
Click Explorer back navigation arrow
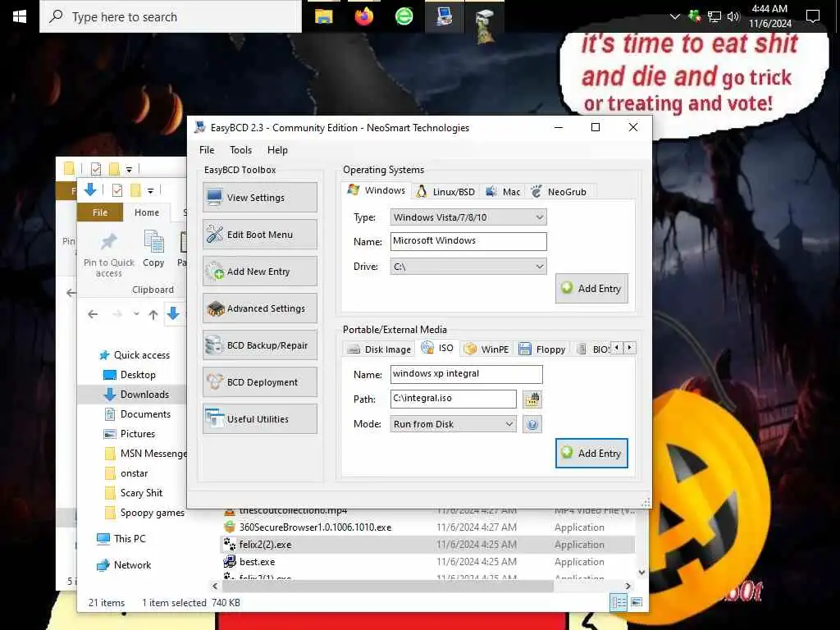click(x=93, y=314)
